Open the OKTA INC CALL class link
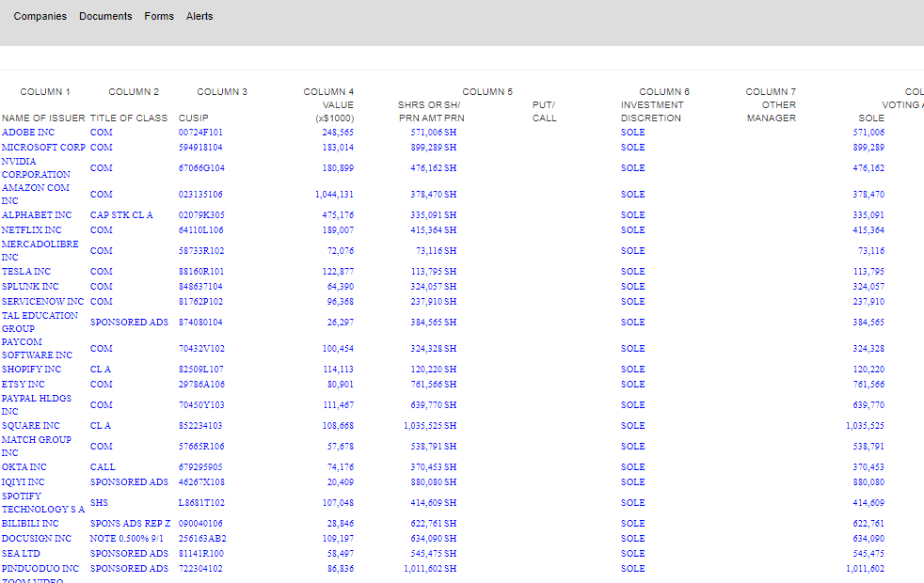This screenshot has width=924, height=583. (103, 467)
